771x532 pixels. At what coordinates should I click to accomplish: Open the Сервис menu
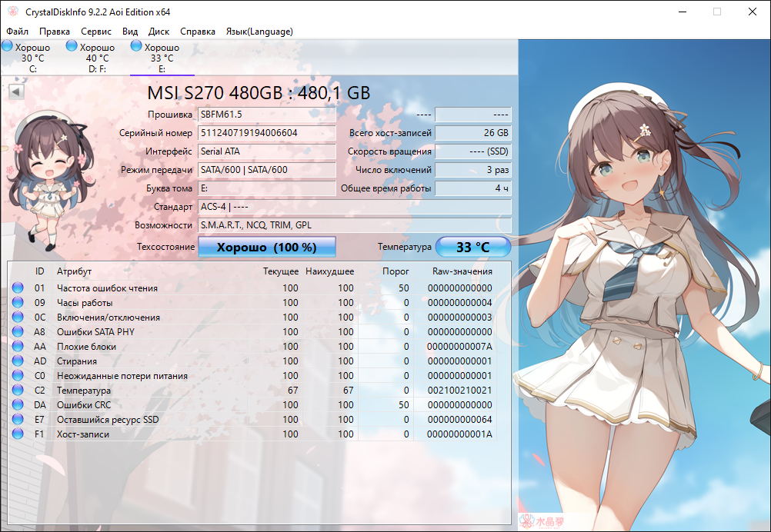96,32
